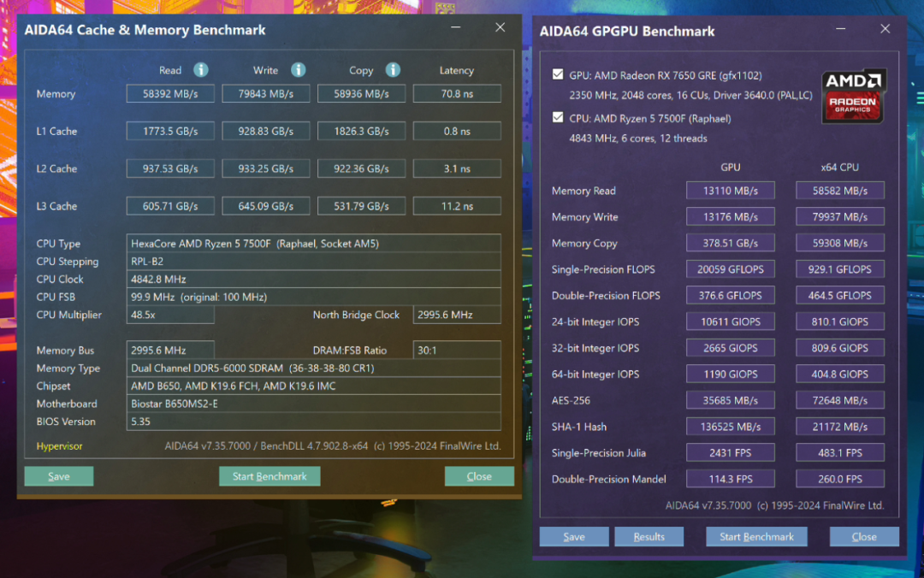Click Memory Type Dual Channel DDR5-6000 field

click(313, 369)
